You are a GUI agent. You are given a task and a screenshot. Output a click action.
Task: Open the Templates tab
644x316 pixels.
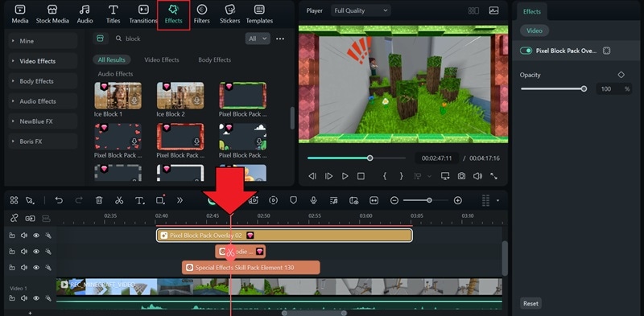[259, 14]
